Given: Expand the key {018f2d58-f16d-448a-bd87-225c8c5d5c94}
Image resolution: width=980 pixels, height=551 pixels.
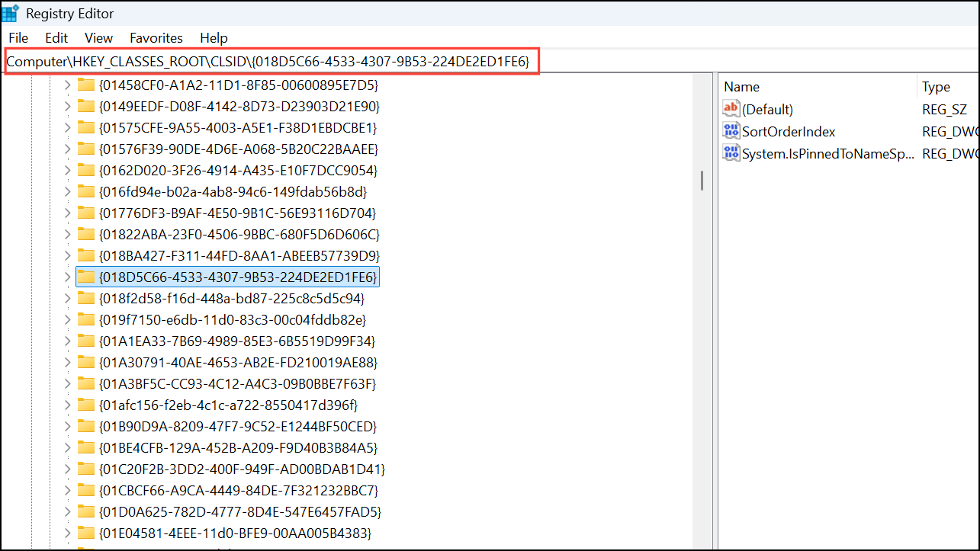Looking at the screenshot, I should [68, 298].
